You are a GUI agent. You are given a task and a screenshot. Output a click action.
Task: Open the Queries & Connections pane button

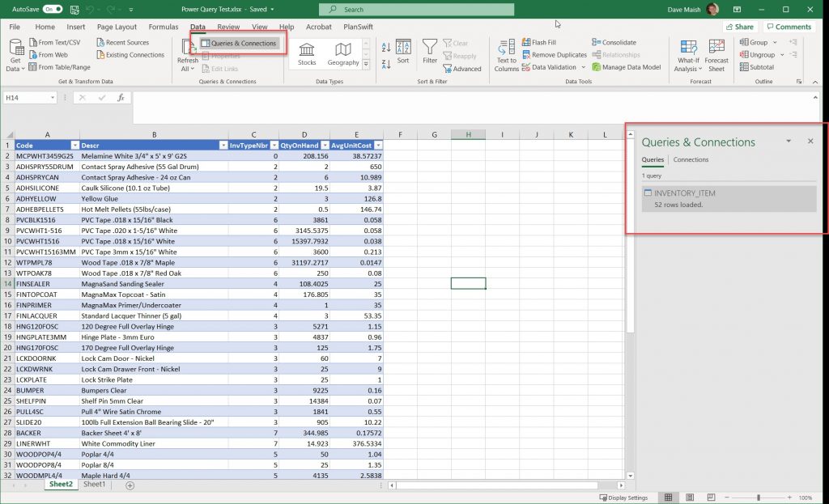(240, 43)
